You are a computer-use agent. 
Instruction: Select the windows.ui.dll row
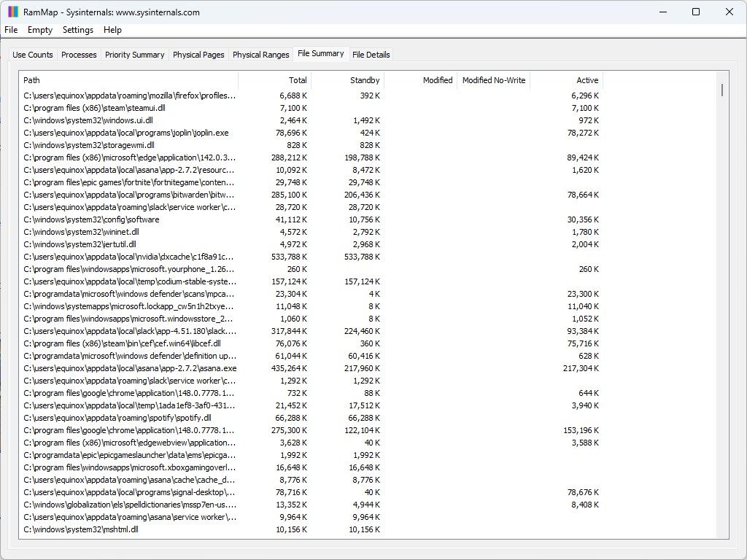pyautogui.click(x=311, y=120)
